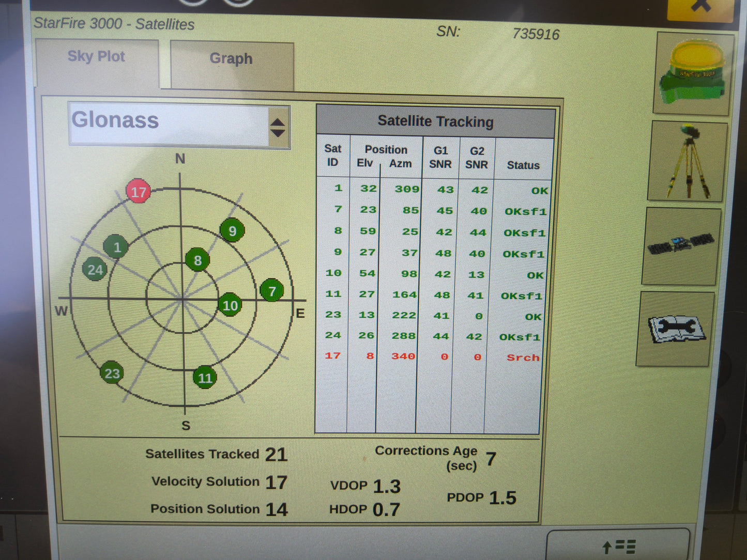The width and height of the screenshot is (747, 560).
Task: Click the G2 SNR value 13
Action: pos(476,275)
